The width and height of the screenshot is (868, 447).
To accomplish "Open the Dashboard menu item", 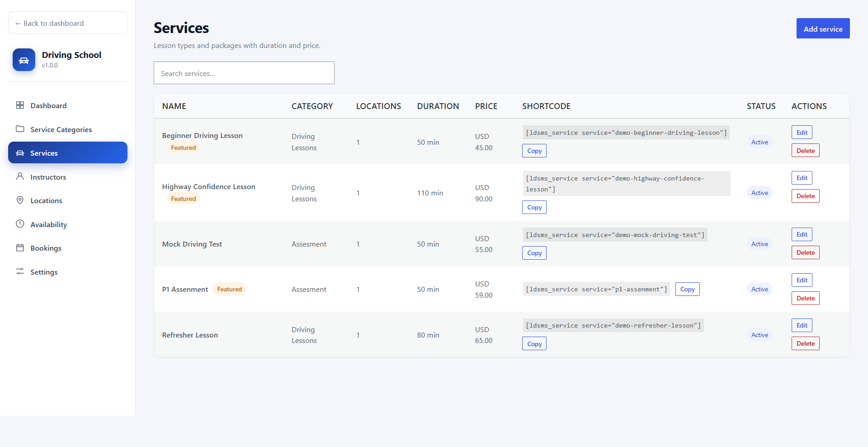I will pyautogui.click(x=68, y=105).
